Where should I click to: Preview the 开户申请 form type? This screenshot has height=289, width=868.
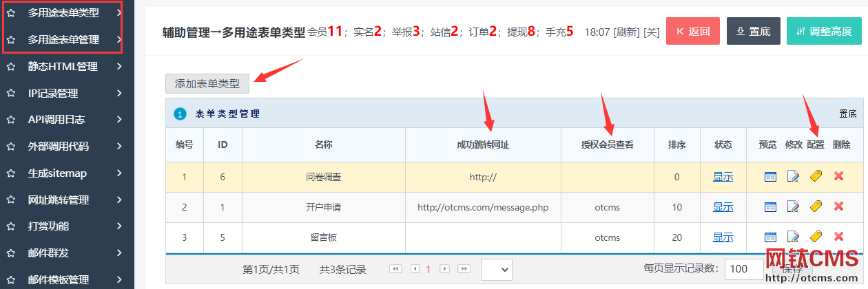(x=769, y=207)
